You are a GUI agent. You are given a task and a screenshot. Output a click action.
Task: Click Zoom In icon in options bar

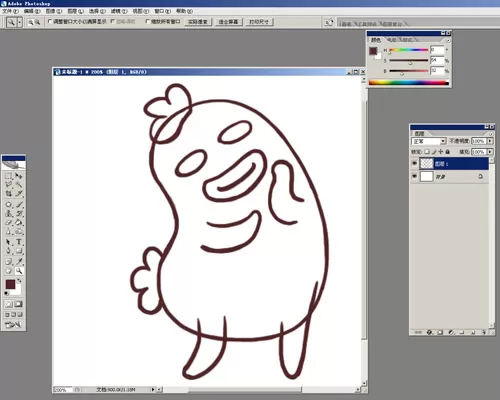click(31, 22)
